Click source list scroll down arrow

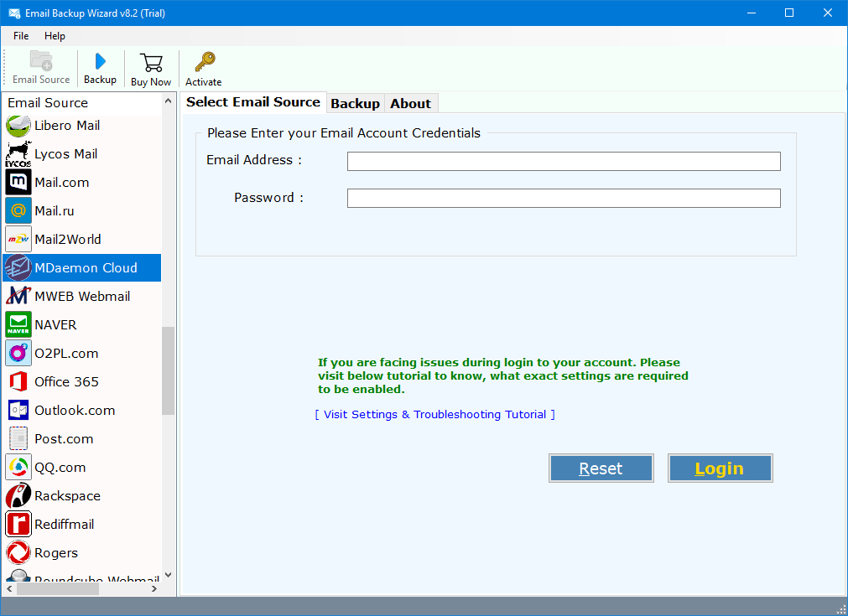[169, 575]
